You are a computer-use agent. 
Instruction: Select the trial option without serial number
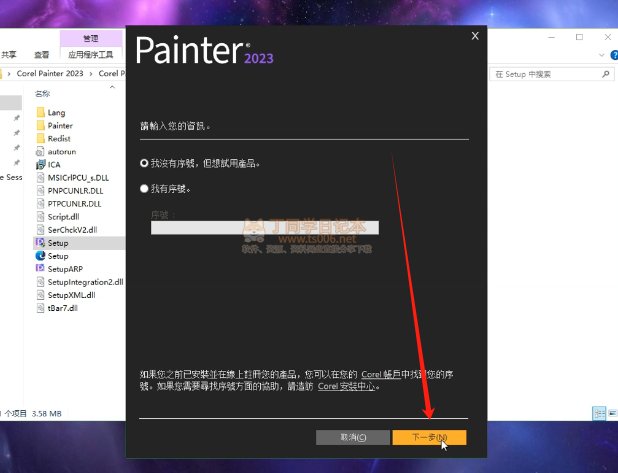click(144, 162)
